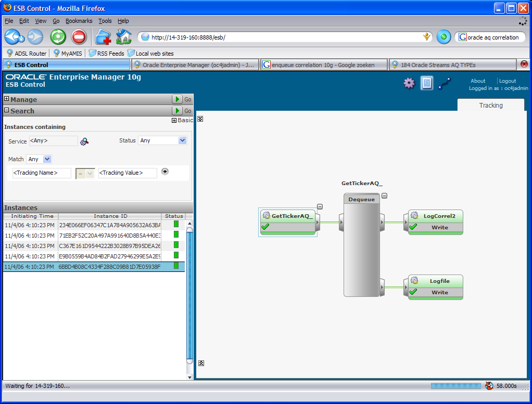Viewport: 532px width, 404px height.
Task: Click the Firefox reload button
Action: (58, 37)
